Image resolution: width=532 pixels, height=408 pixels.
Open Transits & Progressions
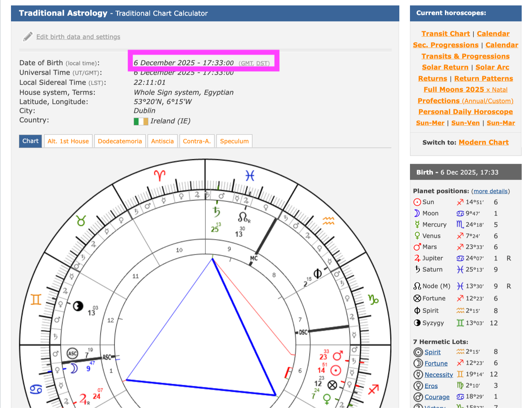point(465,56)
